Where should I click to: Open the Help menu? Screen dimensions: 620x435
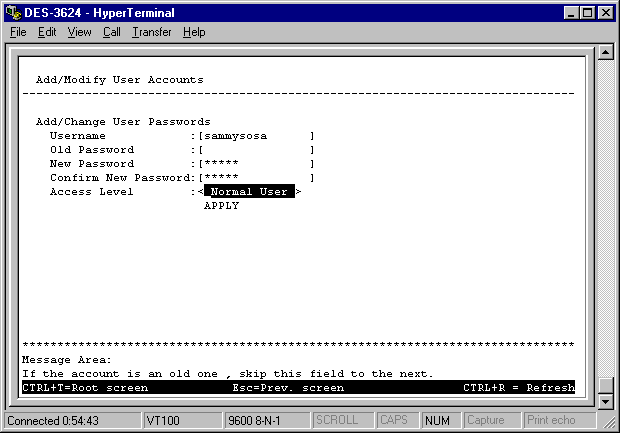pos(194,32)
